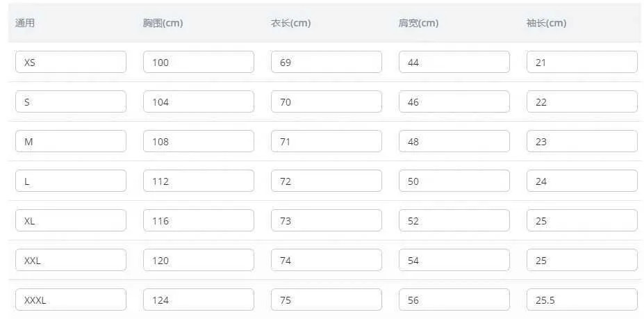Click the sleeve length field showing 21
Screen dimensions: 644x319
tap(582, 62)
